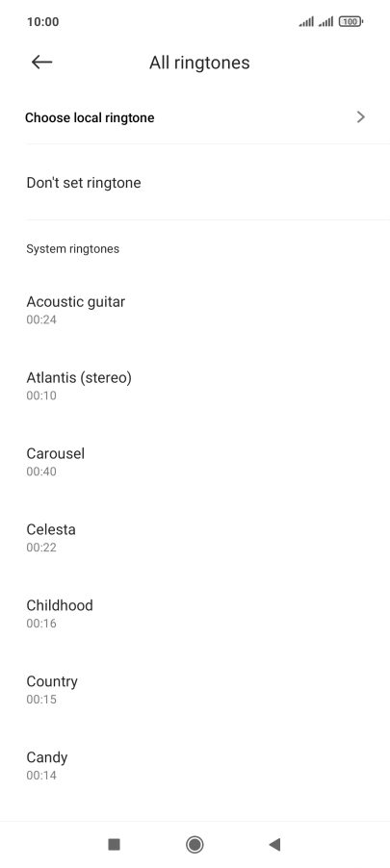Check the battery indicator in status bar
This screenshot has width=390, height=868.
351,21
